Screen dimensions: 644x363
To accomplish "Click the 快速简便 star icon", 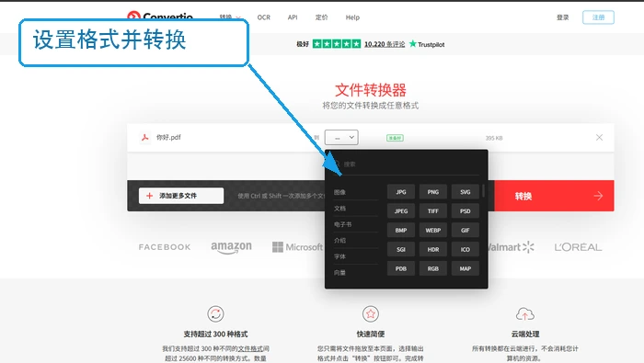I will [x=371, y=314].
